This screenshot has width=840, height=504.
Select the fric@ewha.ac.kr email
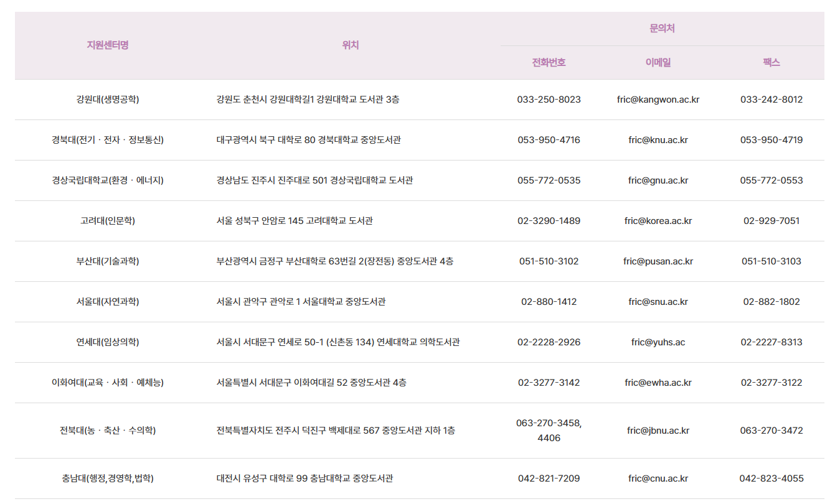point(658,383)
